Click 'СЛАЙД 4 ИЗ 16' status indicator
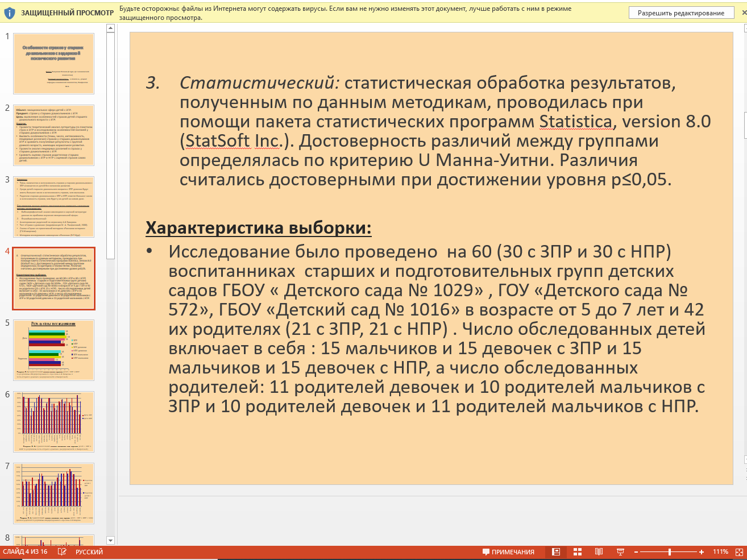 (25, 552)
